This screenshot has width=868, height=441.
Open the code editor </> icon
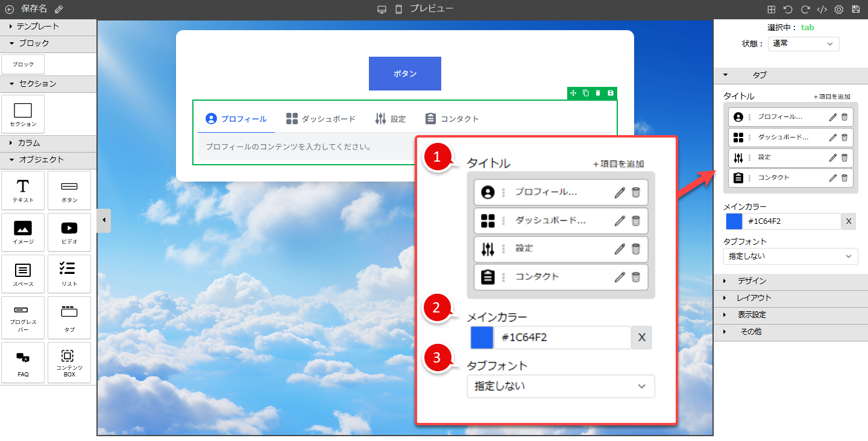[x=822, y=9]
